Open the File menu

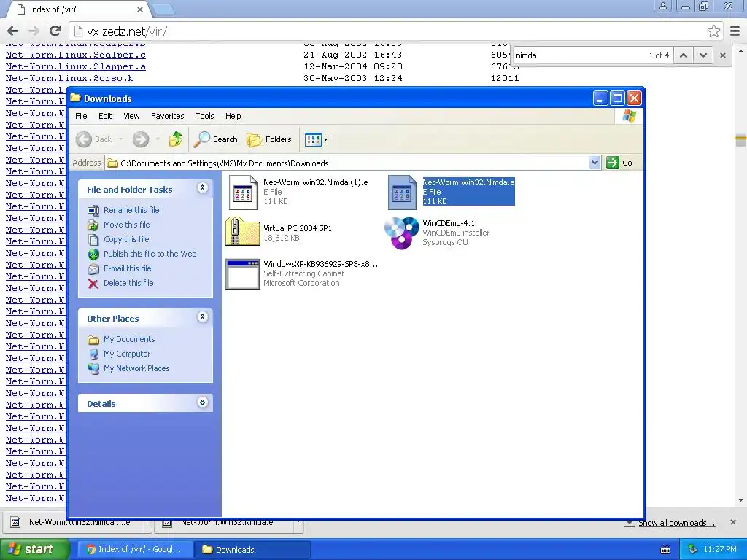click(81, 116)
